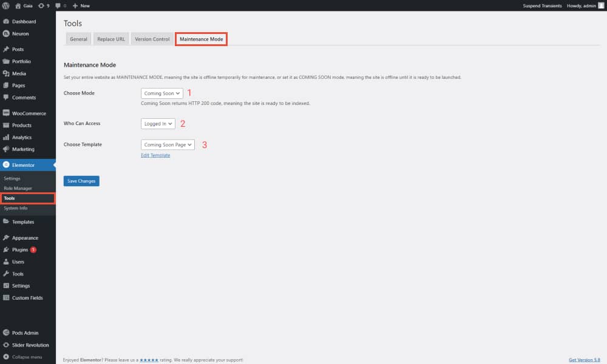Open Appearance from the sidebar
The height and width of the screenshot is (364, 607).
coord(25,237)
